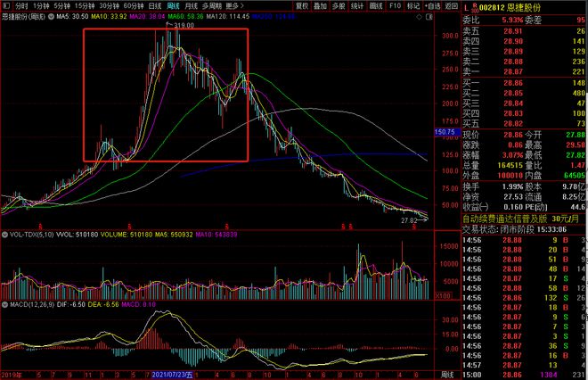Click the 委比 5.93% value
This screenshot has height=380, width=588.
pos(512,20)
